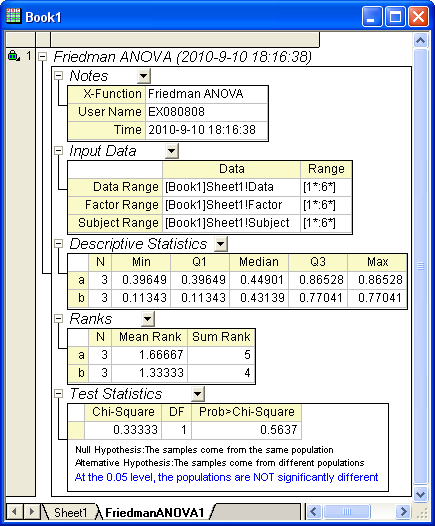This screenshot has height=526, width=435.
Task: Click the window resize grip in the corner
Action: (422, 513)
